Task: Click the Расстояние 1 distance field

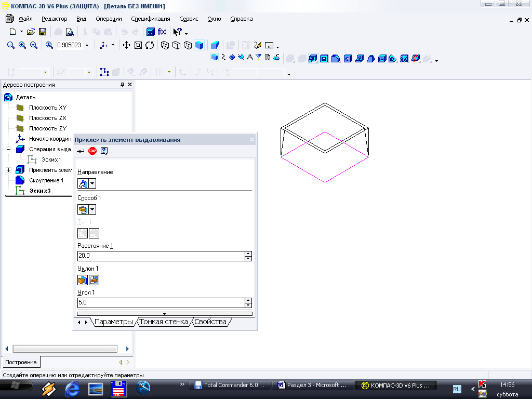Action: click(161, 256)
